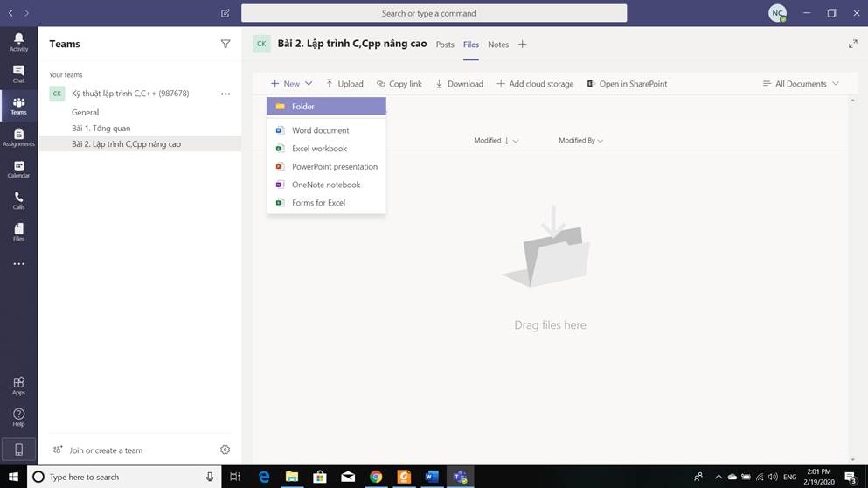This screenshot has width=868, height=488.
Task: Select the Bài 1. Tổng quan channel
Action: (101, 128)
